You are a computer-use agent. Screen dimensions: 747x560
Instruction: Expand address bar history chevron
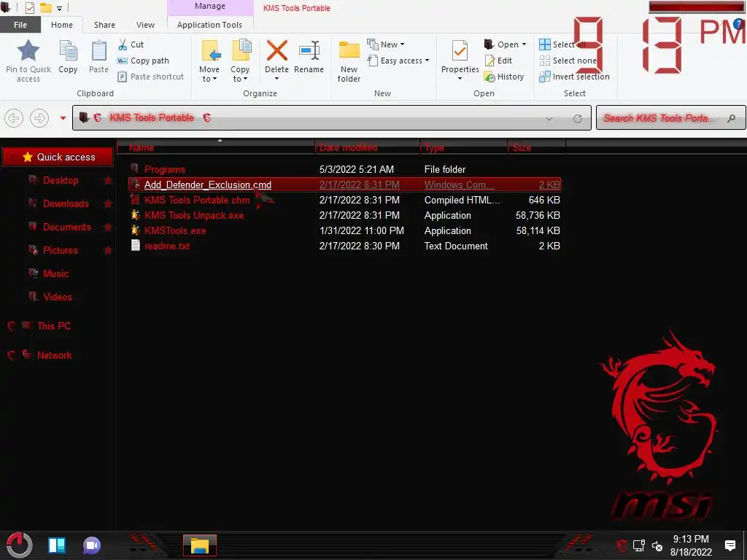point(549,119)
